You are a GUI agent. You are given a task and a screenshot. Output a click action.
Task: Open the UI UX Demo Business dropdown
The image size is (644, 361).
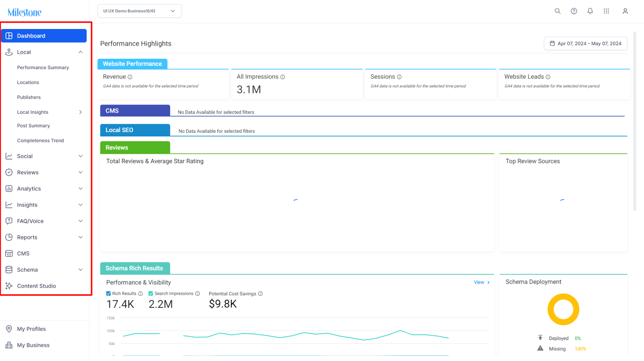pyautogui.click(x=140, y=11)
